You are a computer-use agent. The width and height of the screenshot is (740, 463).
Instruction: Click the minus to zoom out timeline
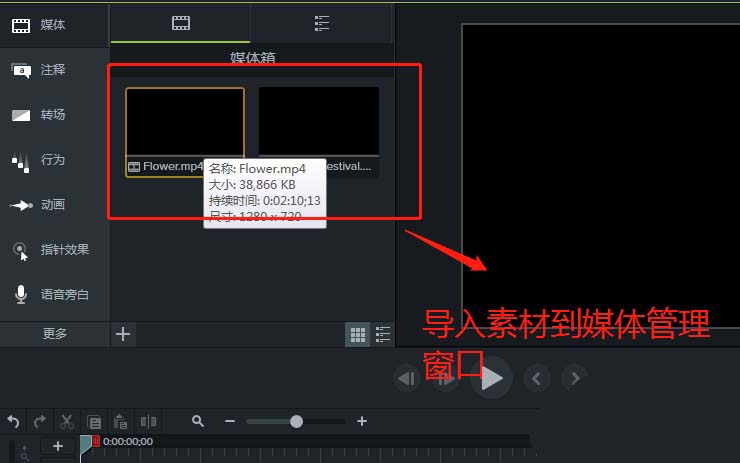coord(230,421)
